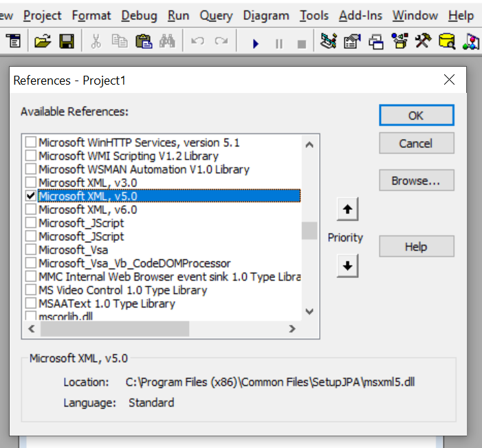Check MMC Internal Web Browser event sink box
The height and width of the screenshot is (448, 482).
point(31,277)
